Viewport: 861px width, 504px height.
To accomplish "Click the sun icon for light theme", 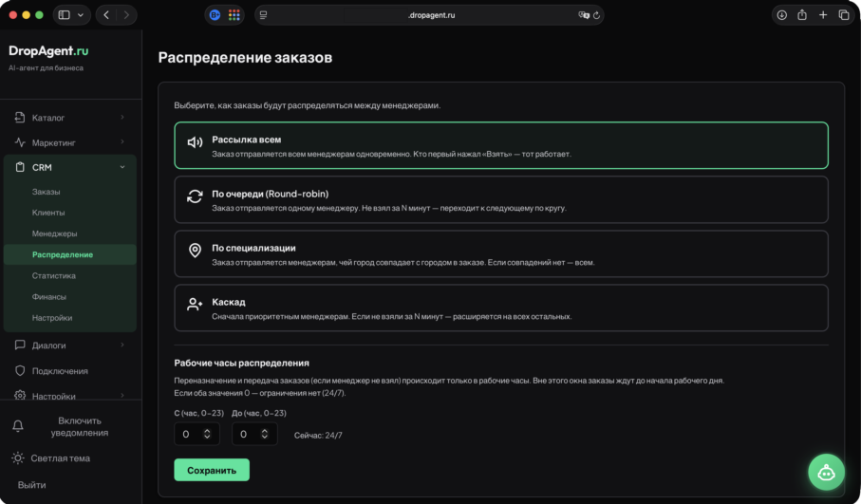I will click(x=18, y=458).
